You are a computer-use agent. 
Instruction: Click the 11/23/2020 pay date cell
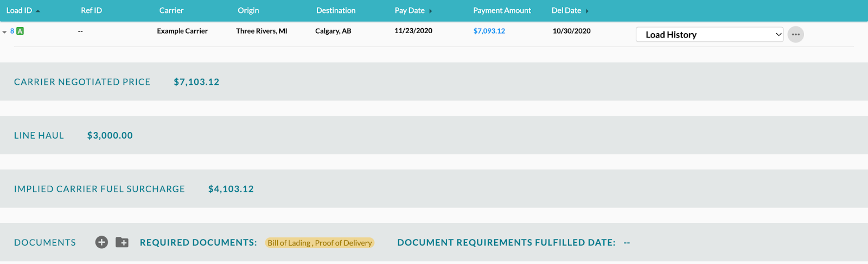[x=413, y=30]
